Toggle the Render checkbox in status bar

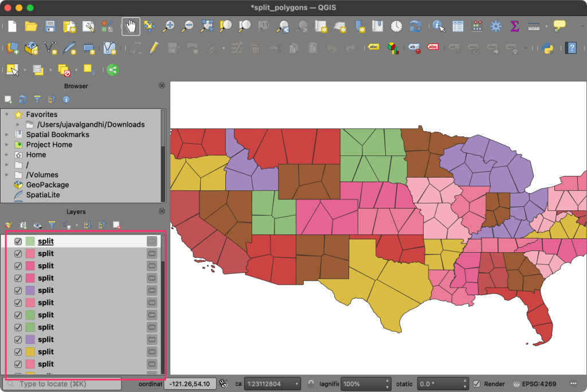click(x=477, y=383)
